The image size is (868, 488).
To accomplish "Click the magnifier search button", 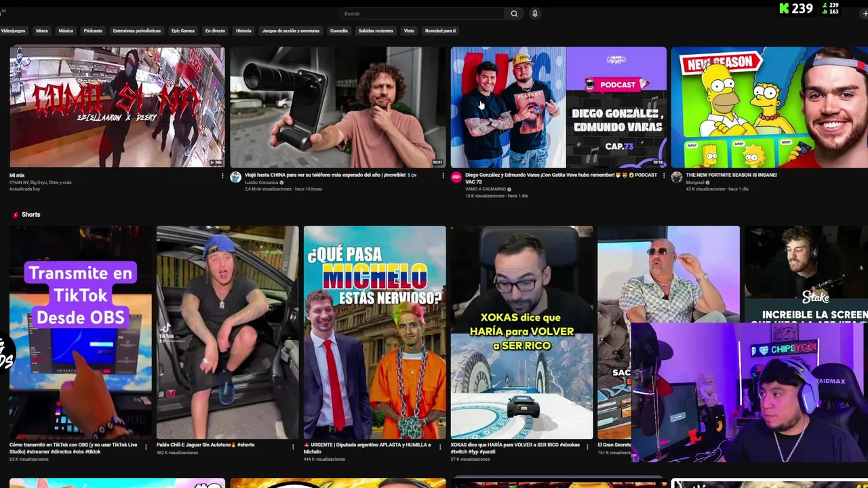I will 514,14.
